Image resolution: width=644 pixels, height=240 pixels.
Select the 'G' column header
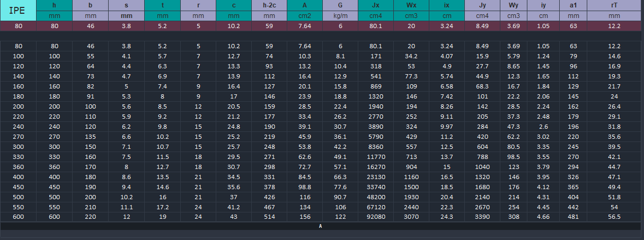pos(340,5)
